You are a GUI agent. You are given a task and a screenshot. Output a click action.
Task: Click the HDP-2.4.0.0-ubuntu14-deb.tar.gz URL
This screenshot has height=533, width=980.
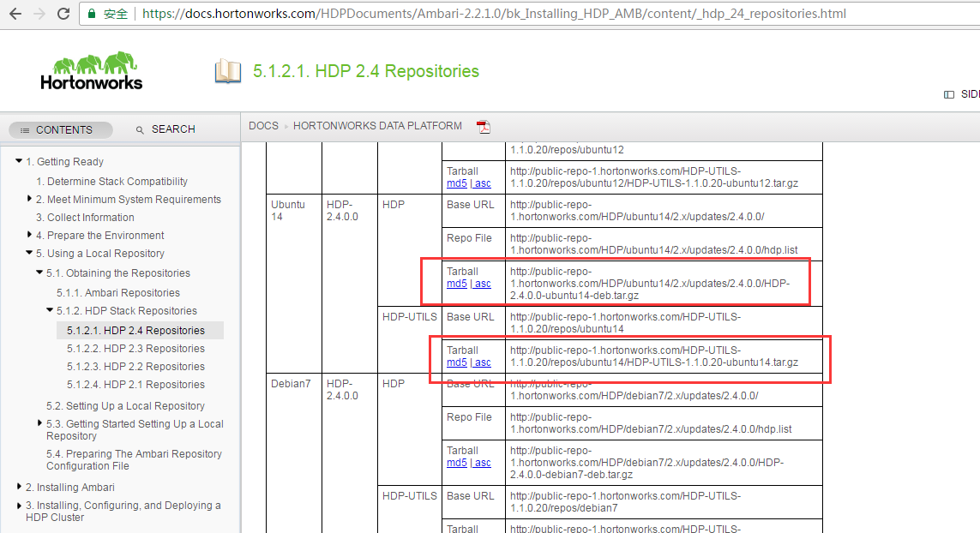click(650, 284)
